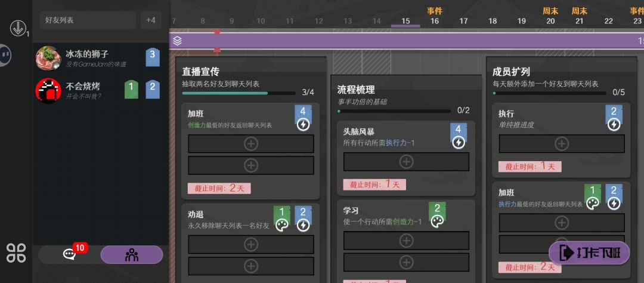
Task: Click the 成员扩列 progress bar
Action: 550,93
